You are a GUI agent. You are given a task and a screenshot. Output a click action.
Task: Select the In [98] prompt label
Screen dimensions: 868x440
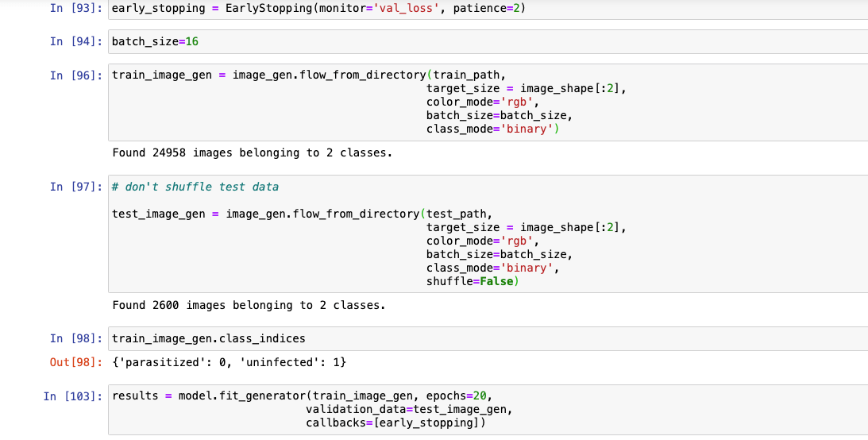pos(75,338)
